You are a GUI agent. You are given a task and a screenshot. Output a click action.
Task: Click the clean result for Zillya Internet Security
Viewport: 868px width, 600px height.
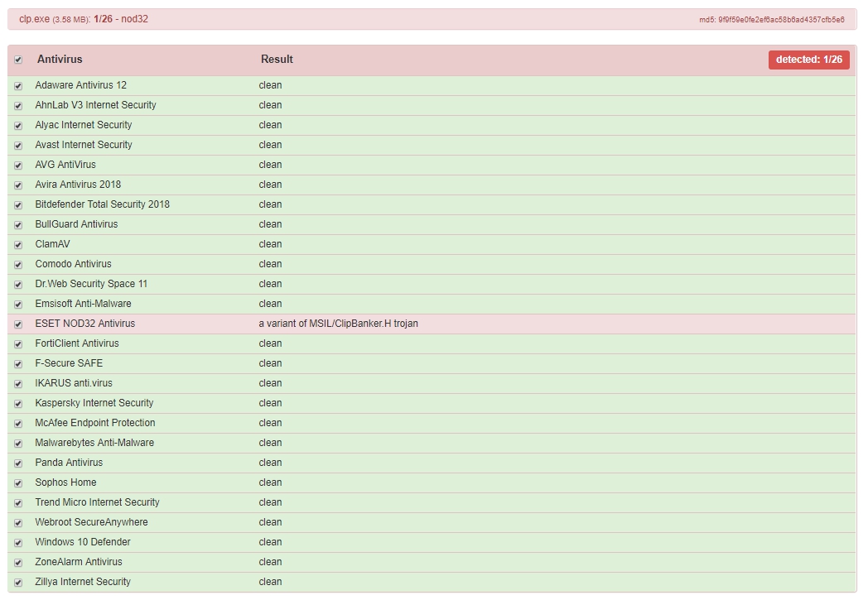point(270,582)
